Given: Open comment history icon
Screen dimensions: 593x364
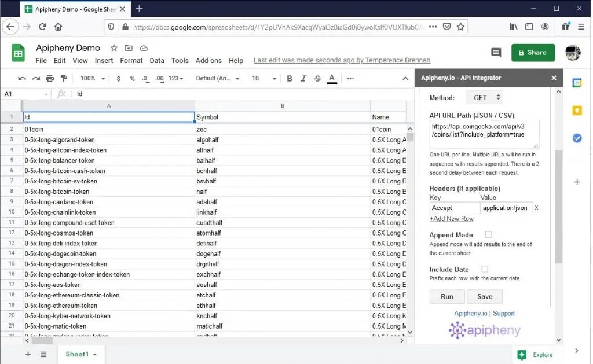Looking at the screenshot, I should 496,53.
